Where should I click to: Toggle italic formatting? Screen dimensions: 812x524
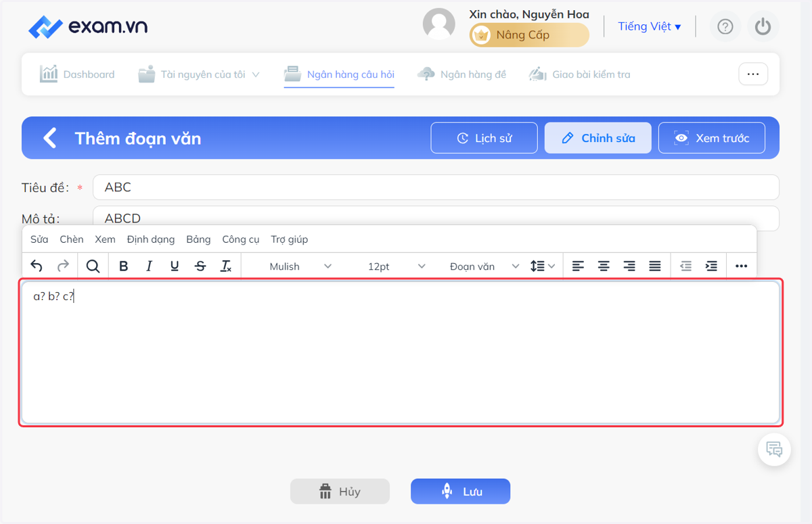(x=149, y=266)
